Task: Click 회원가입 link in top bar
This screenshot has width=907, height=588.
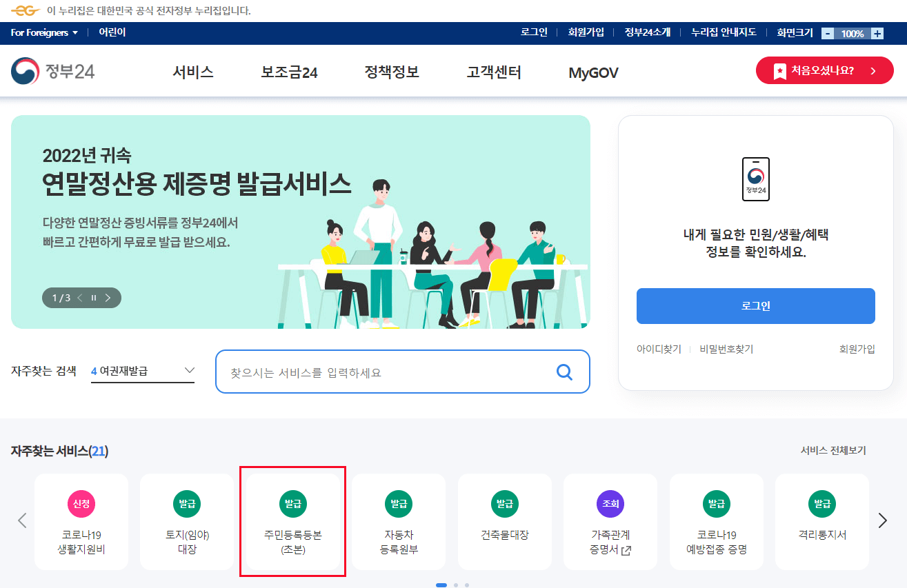Action: coord(586,32)
